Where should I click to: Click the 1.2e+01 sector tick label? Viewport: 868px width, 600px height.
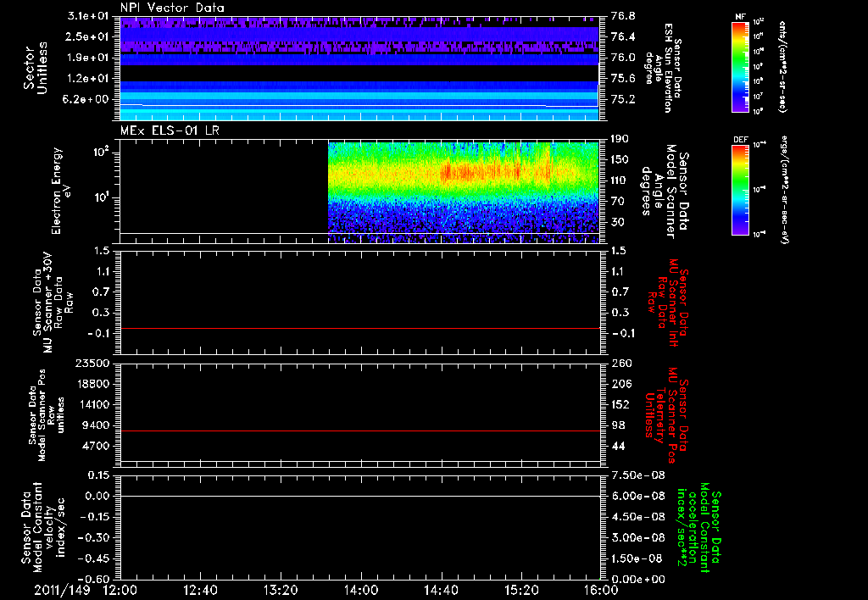click(87, 79)
